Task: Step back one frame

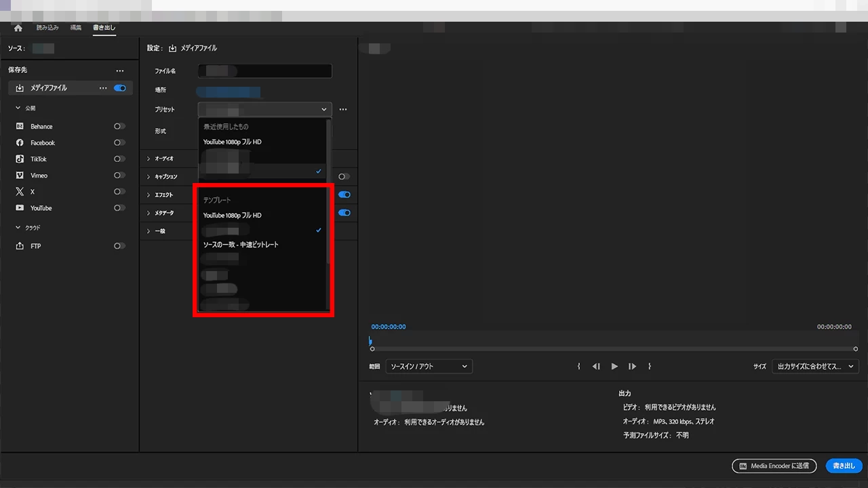Action: pos(596,366)
